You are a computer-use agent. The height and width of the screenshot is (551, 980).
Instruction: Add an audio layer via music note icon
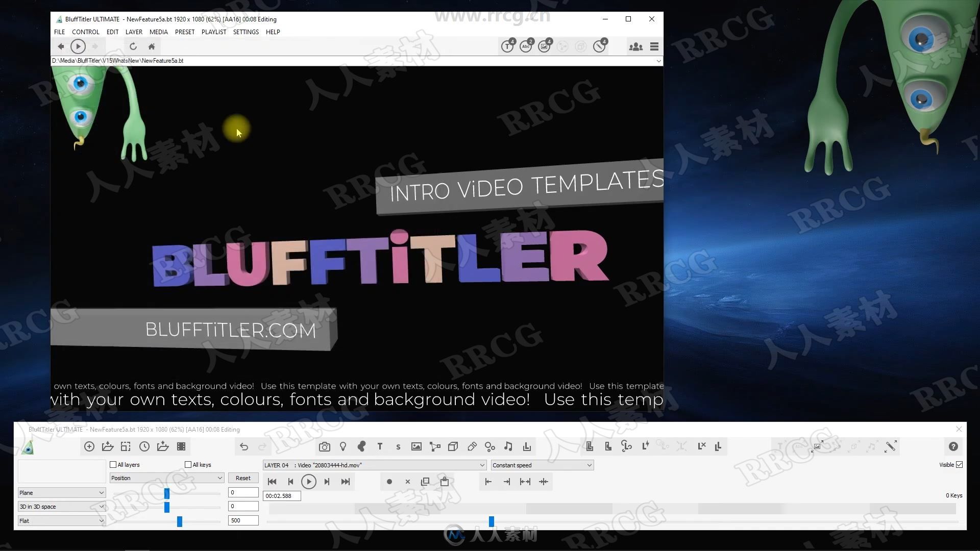point(508,447)
